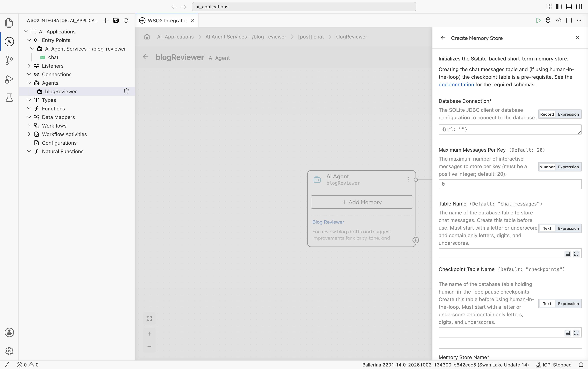Click the Add Memory button
This screenshot has width=588, height=369.
[x=361, y=202]
